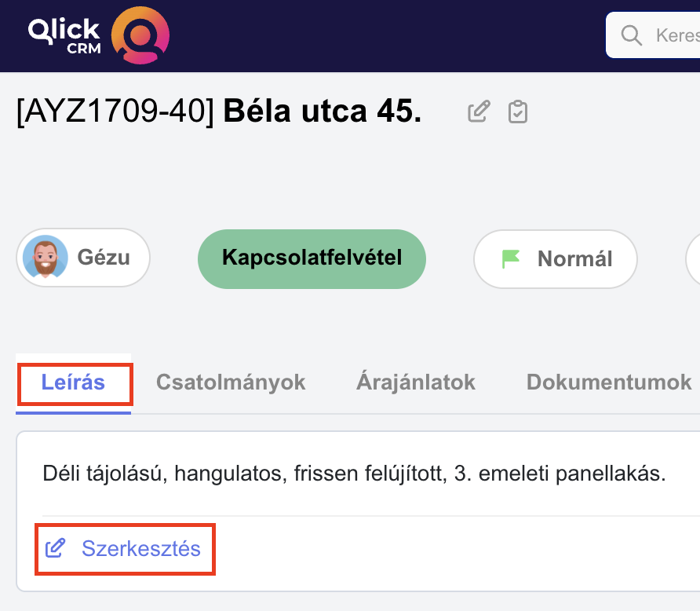Click the pencil icon beside Szerkesztés

[56, 548]
